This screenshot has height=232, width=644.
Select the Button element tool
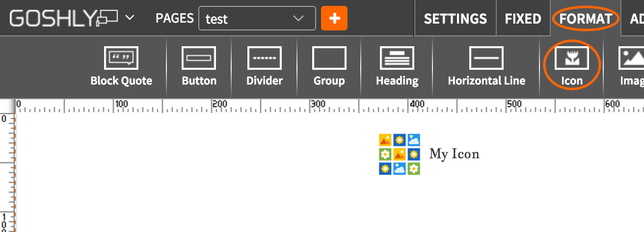click(x=199, y=67)
